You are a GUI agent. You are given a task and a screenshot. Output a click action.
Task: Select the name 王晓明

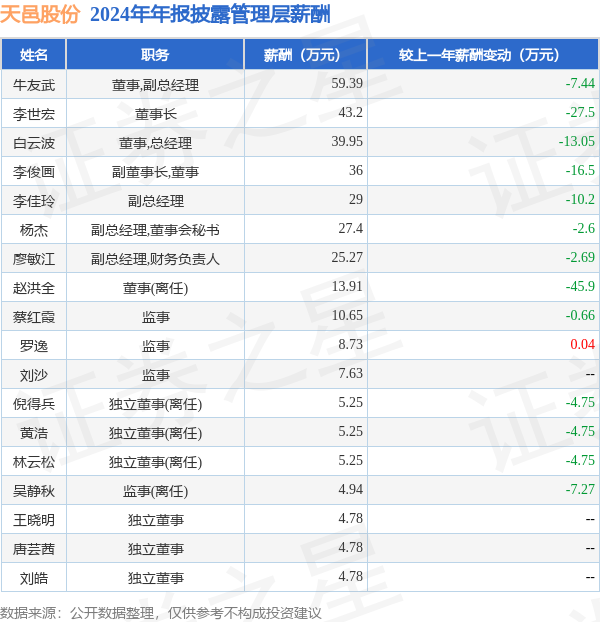click(34, 520)
